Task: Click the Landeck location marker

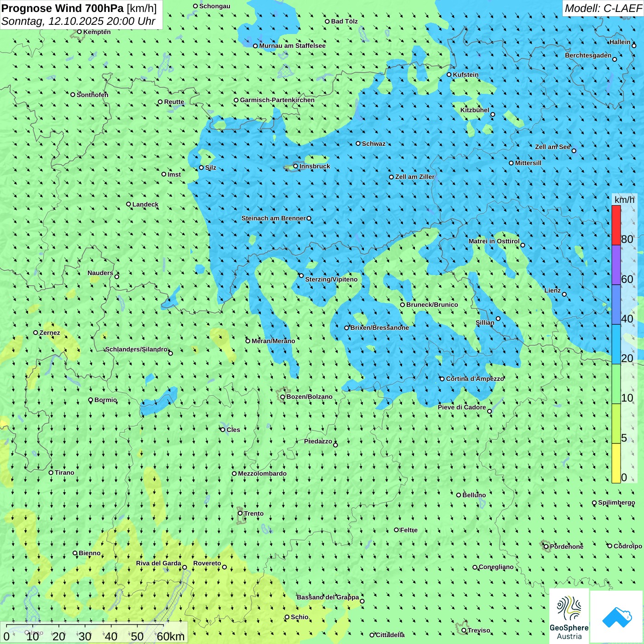Action: coord(128,204)
